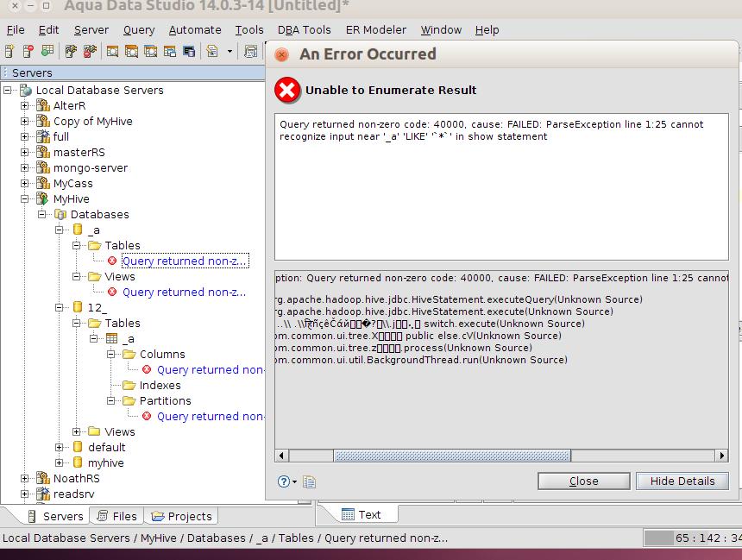Image resolution: width=742 pixels, height=560 pixels.
Task: Click the server grid icon with green dot
Action: coord(47,50)
